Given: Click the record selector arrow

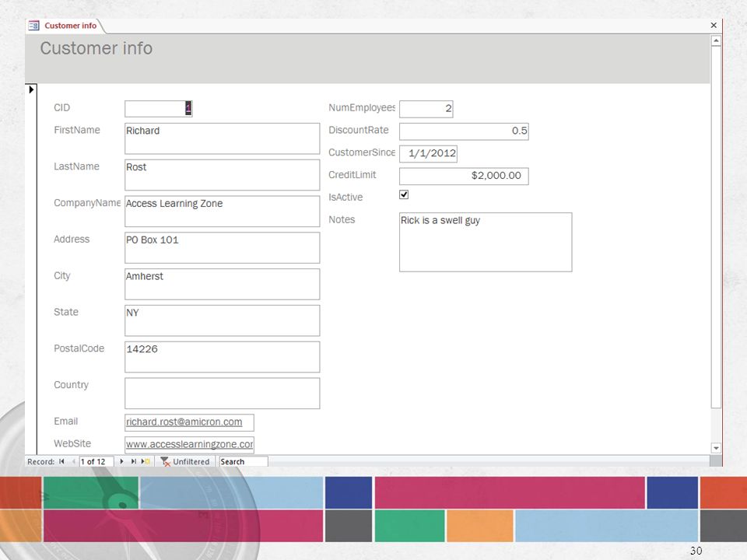Looking at the screenshot, I should point(31,89).
